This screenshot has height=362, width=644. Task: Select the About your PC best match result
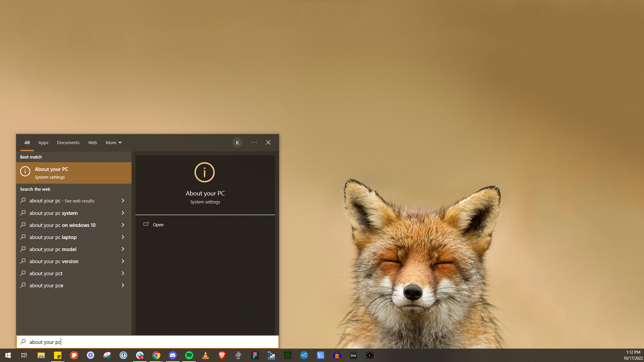tap(74, 173)
